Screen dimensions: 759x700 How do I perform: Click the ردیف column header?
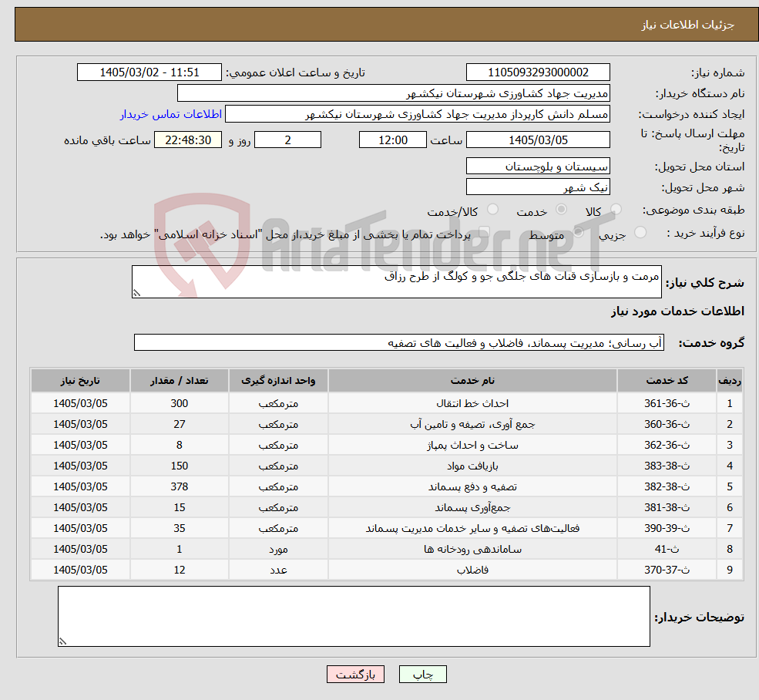click(730, 381)
